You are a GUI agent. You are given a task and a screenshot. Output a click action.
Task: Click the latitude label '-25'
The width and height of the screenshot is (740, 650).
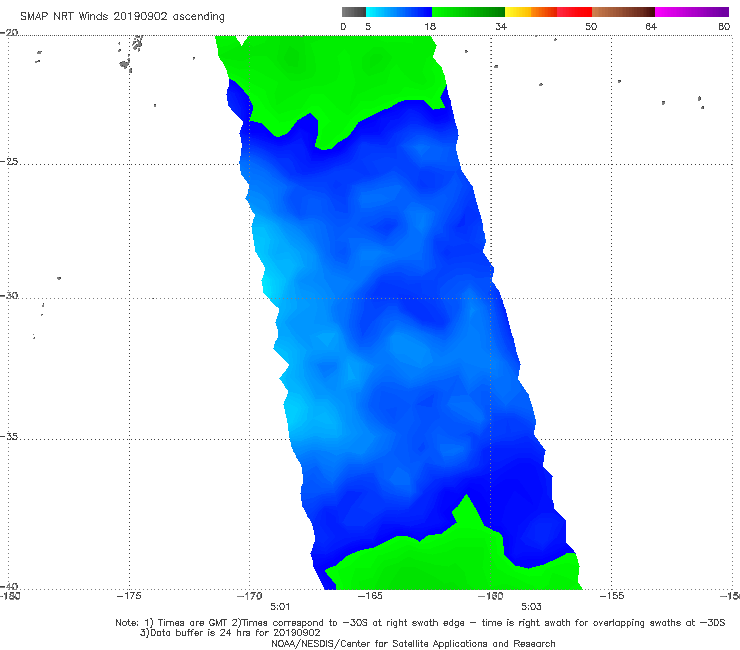9,162
